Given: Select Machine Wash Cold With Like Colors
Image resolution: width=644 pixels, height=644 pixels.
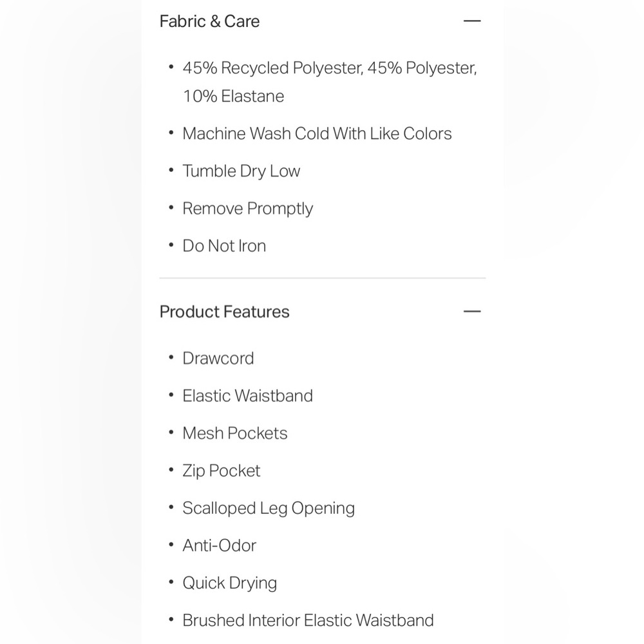Looking at the screenshot, I should point(317,133).
